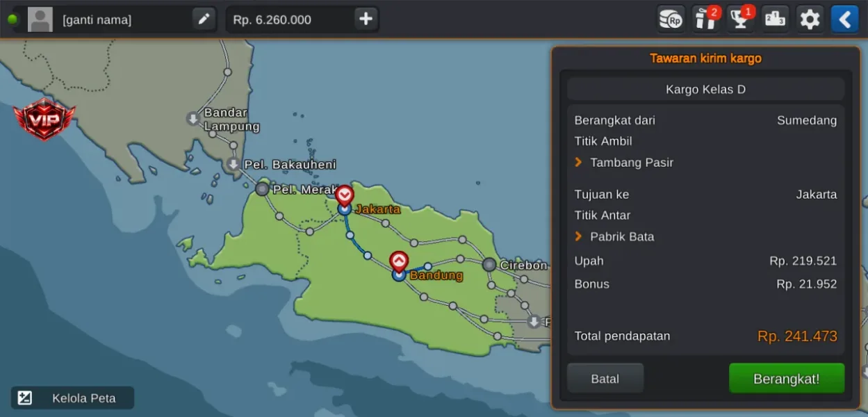The image size is (868, 417).
Task: Open the trophy achievements icon
Action: pos(741,19)
